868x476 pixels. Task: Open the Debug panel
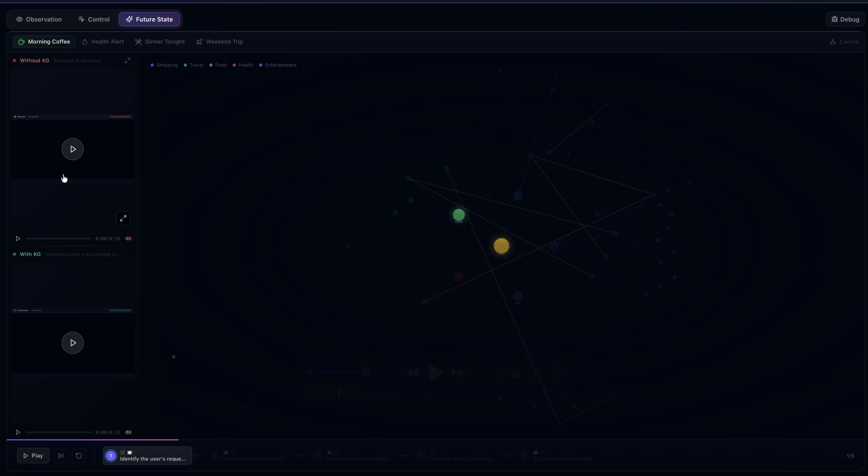coord(845,19)
